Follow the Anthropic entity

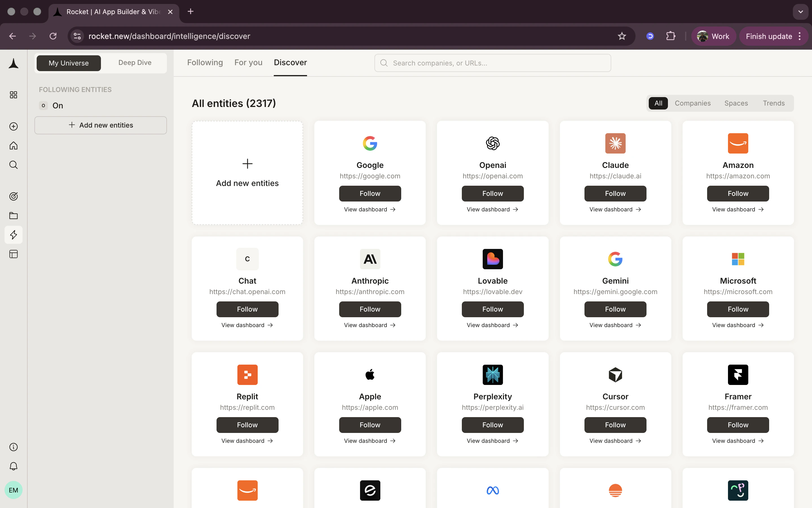(x=370, y=309)
